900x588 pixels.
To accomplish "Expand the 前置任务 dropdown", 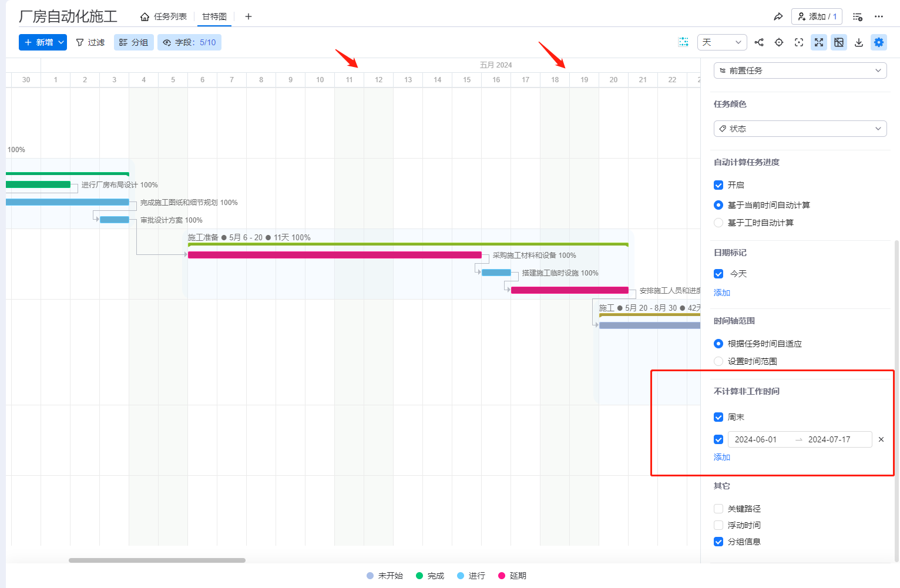I will 800,70.
